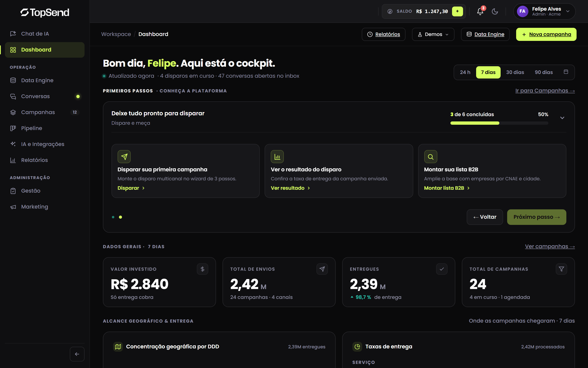
Task: Click the R$ 2.840 invested value
Action: tap(139, 284)
